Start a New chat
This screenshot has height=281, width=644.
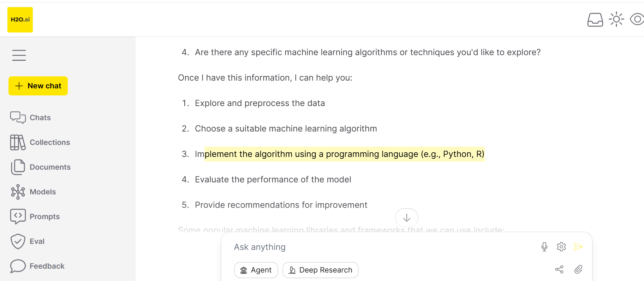(x=38, y=86)
